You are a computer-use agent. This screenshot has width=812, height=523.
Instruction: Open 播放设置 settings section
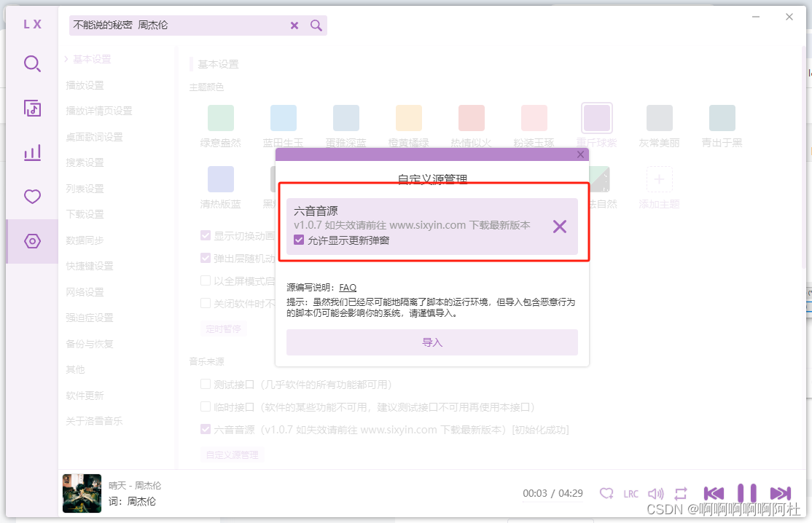tap(85, 85)
